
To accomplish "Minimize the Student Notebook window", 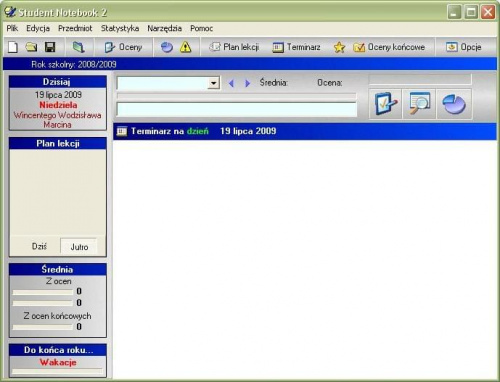I will 454,12.
